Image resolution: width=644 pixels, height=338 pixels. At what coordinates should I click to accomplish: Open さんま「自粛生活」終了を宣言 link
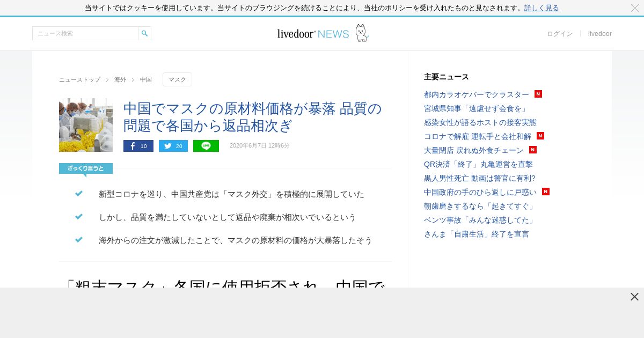click(477, 234)
